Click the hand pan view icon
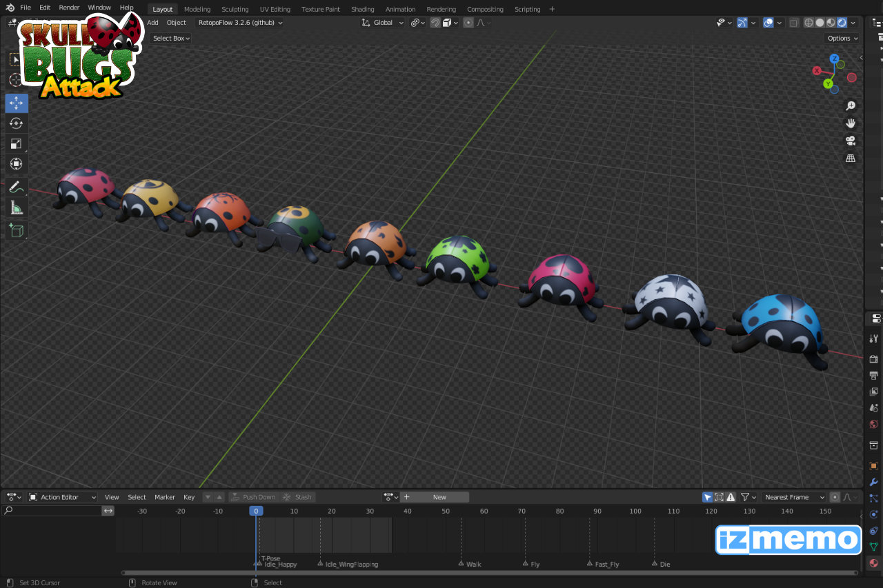883x588 pixels. [x=851, y=123]
